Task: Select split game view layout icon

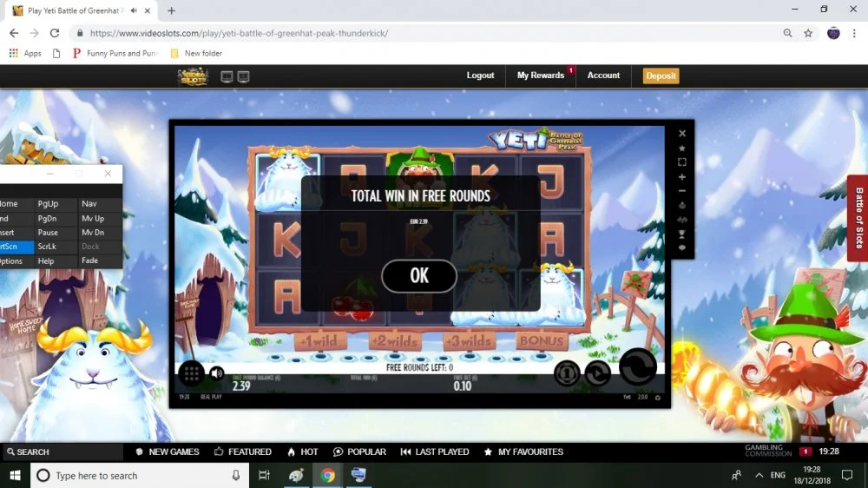Action: (244, 76)
